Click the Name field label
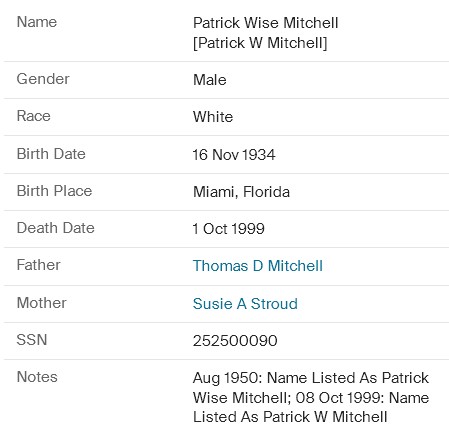449x431 pixels. click(37, 22)
